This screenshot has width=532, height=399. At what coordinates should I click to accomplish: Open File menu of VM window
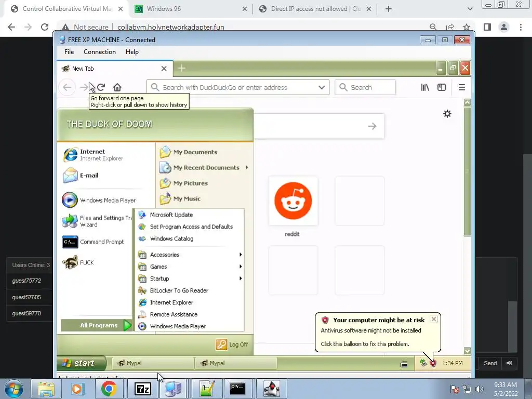[x=69, y=52]
